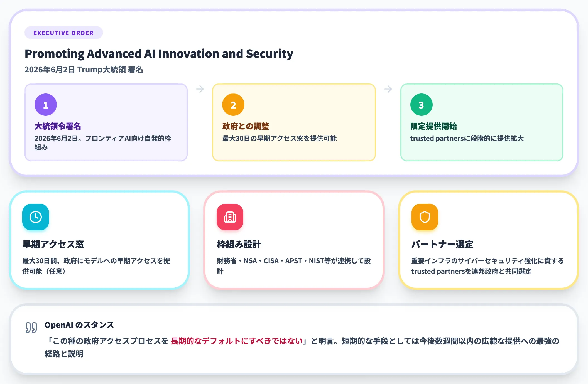
Task: Click the 2026年6月2日 Trump大統領 署名 subtitle
Action: [x=84, y=70]
